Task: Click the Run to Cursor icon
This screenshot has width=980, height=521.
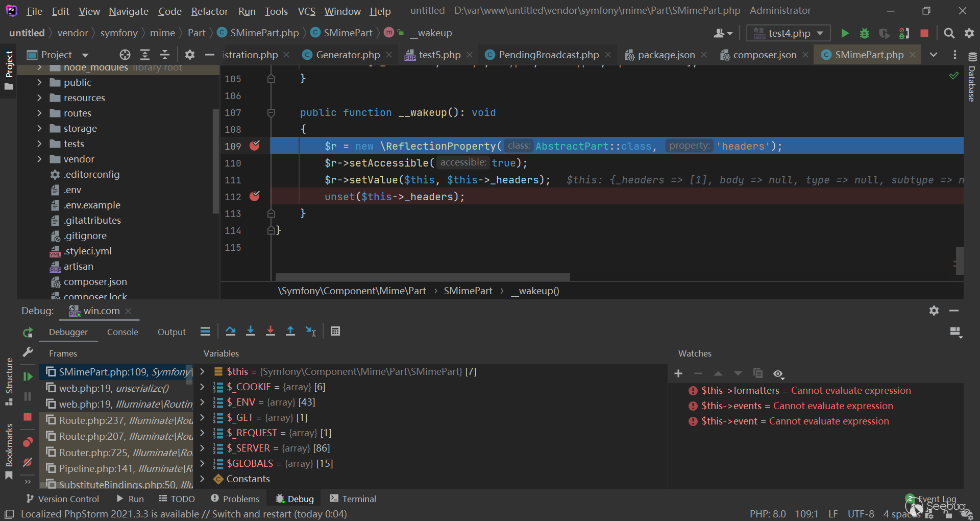Action: click(310, 331)
